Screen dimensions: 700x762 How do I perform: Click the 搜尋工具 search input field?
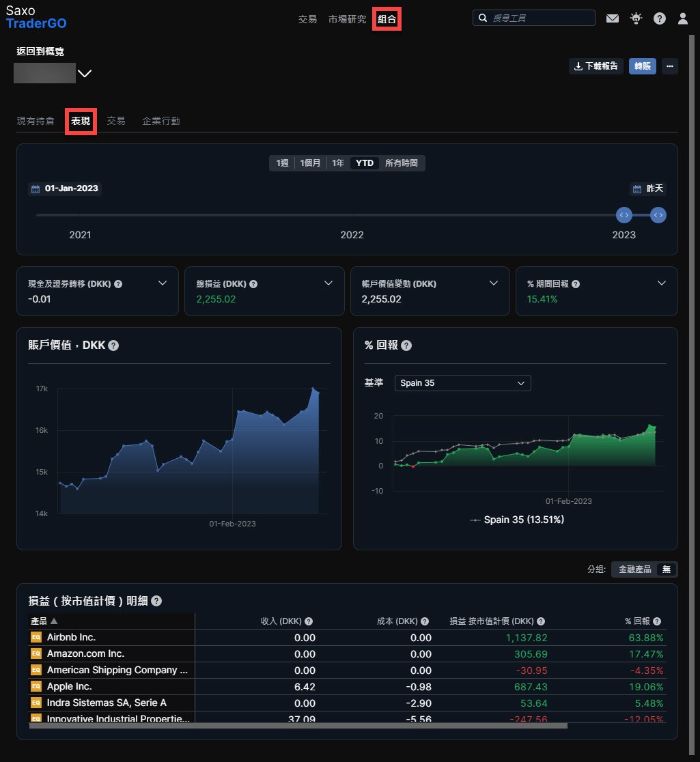point(534,18)
